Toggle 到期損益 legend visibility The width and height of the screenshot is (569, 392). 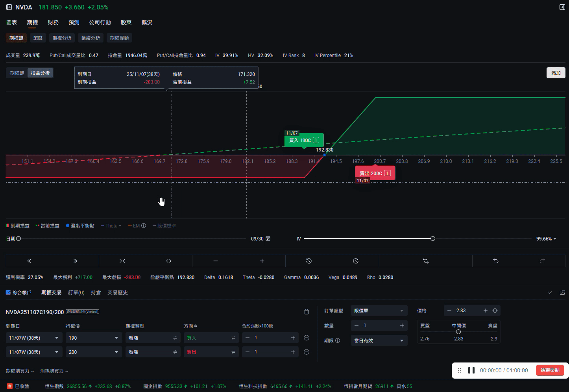coord(18,226)
